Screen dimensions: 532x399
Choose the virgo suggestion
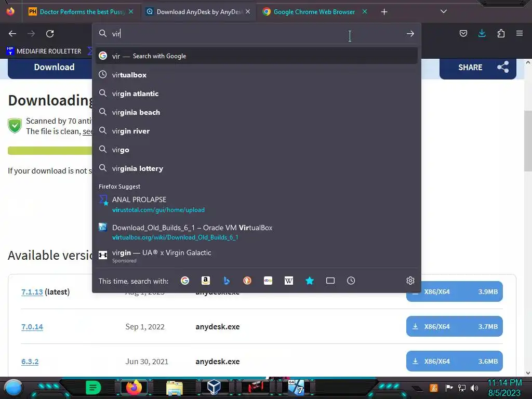coord(257,149)
